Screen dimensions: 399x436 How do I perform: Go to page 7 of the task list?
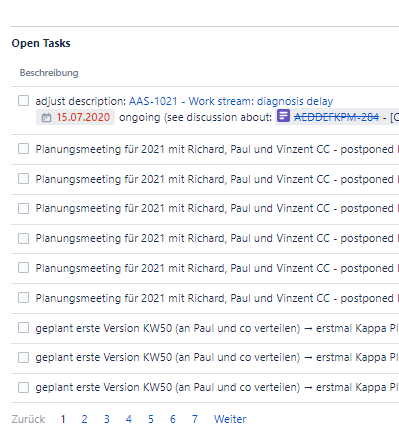pos(195,419)
